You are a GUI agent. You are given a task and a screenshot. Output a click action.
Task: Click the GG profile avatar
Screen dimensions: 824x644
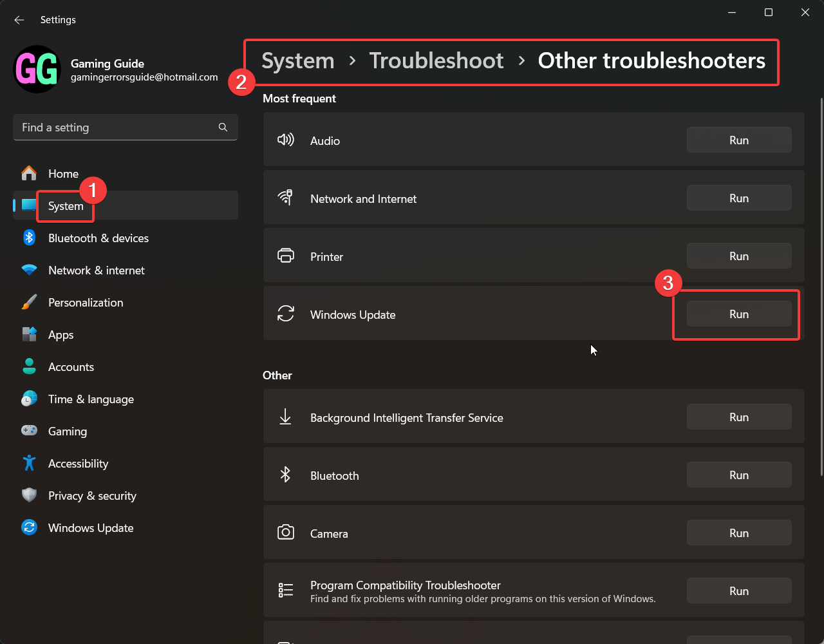(x=37, y=70)
